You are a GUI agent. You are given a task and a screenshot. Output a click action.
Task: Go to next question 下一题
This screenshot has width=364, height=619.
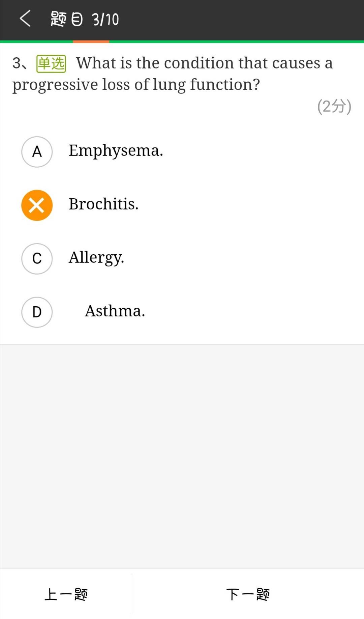(248, 594)
